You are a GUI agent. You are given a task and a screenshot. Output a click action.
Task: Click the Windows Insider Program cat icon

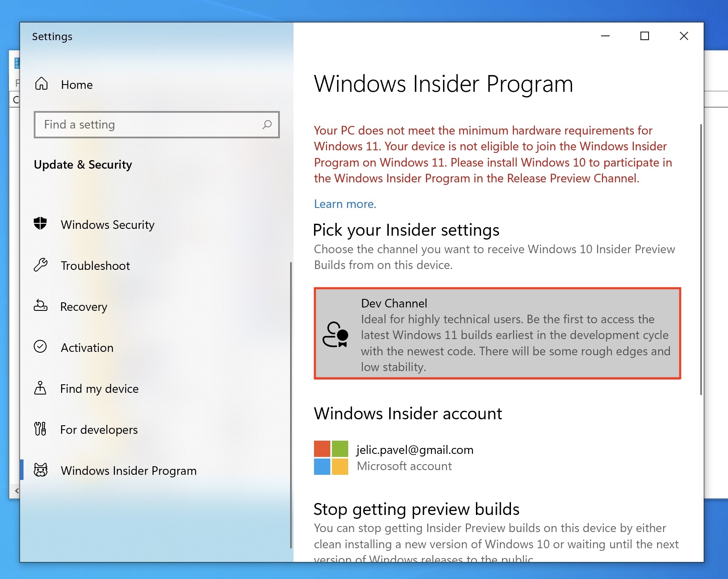41,470
